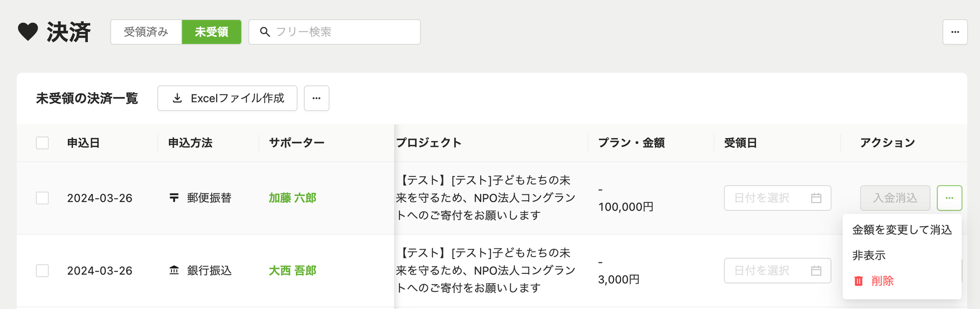980x309 pixels.
Task: Click the red trash icon for 削除
Action: (858, 281)
